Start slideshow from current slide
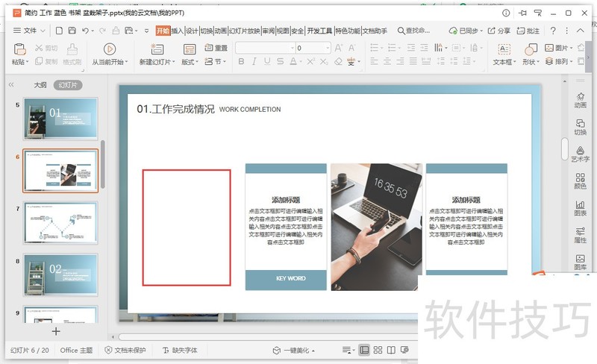This screenshot has width=597, height=364. tap(110, 49)
